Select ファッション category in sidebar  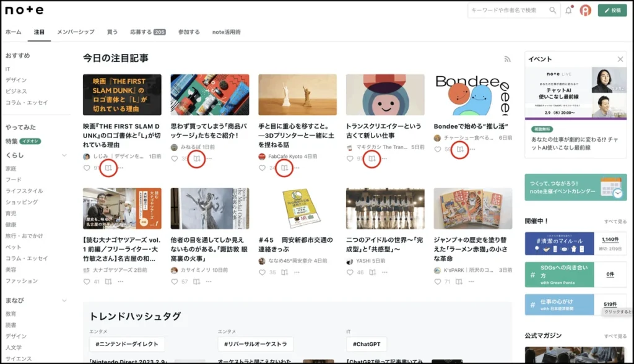tap(22, 281)
